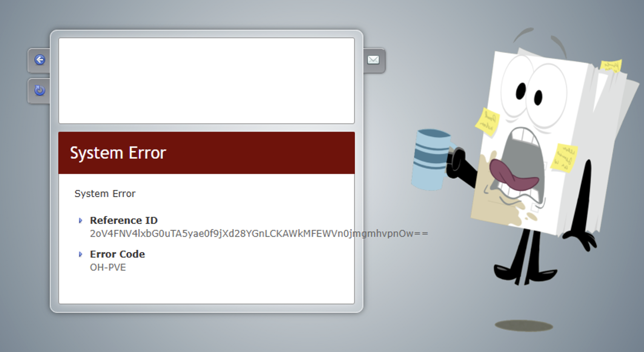Open the envelope email icon
The width and height of the screenshot is (644, 352).
(x=373, y=60)
